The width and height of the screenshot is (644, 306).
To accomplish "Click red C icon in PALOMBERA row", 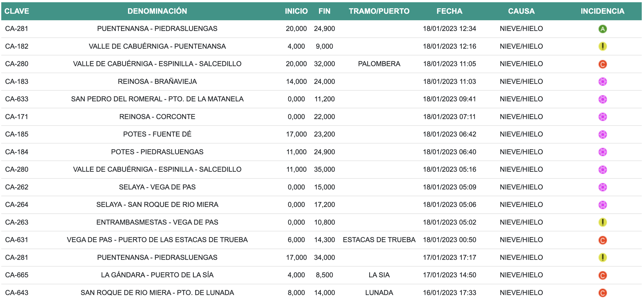I will [x=602, y=64].
